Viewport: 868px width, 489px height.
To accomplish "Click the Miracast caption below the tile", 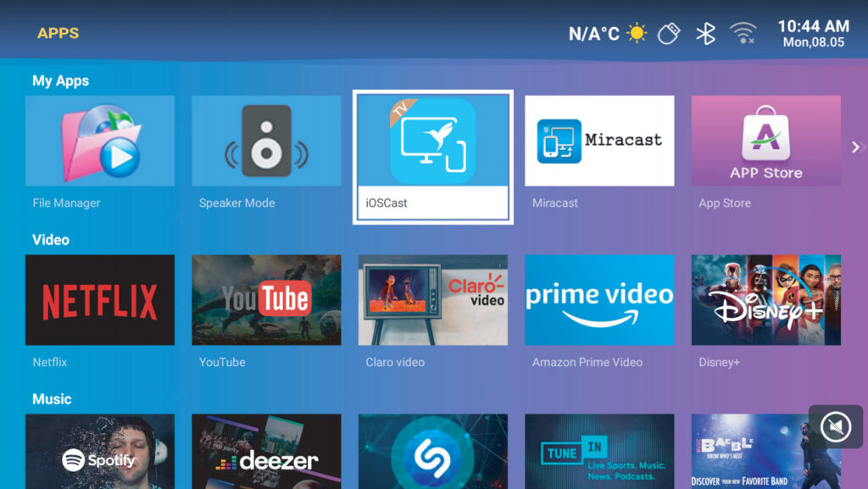I will pyautogui.click(x=554, y=203).
